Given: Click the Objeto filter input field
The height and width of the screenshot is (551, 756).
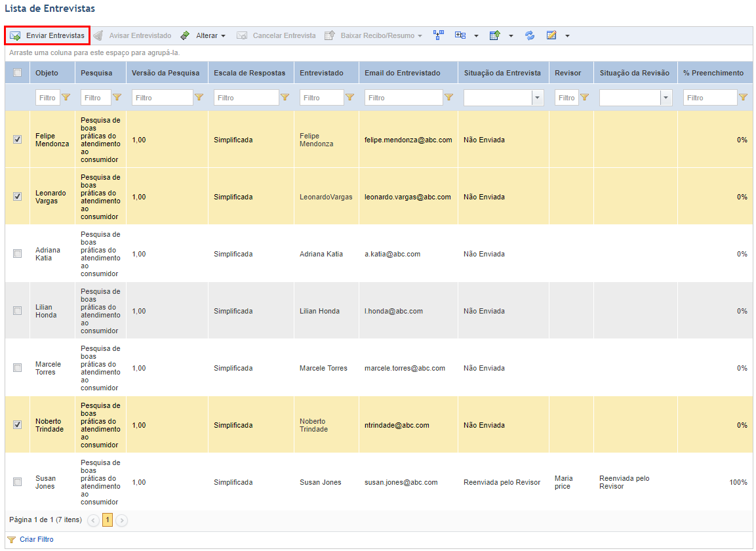Looking at the screenshot, I should click(x=48, y=98).
